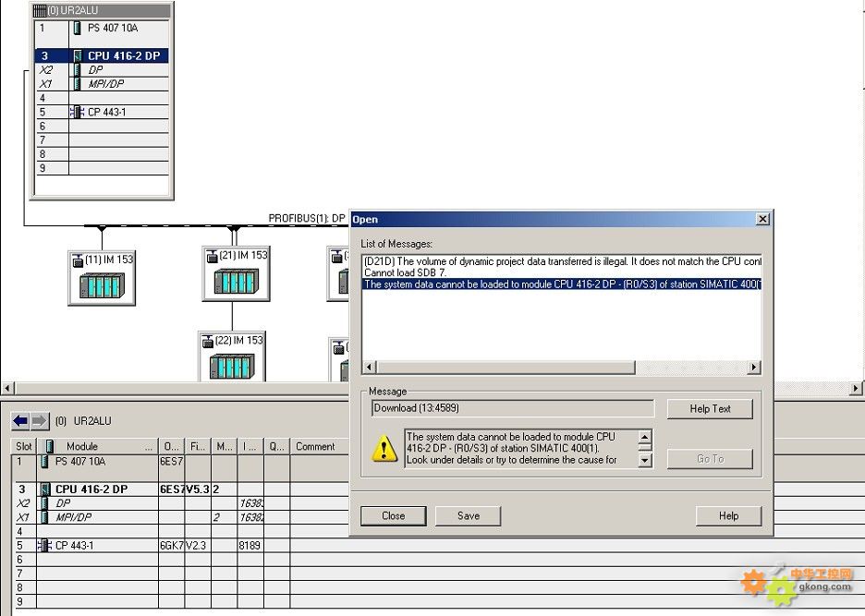865x616 pixels.
Task: Select CPU 416-2 DP in rack view
Action: (102, 55)
